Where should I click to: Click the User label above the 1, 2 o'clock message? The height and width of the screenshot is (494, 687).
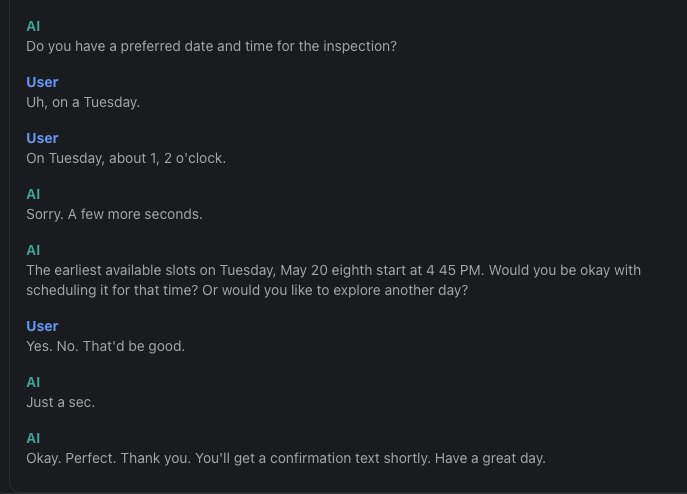coord(42,138)
